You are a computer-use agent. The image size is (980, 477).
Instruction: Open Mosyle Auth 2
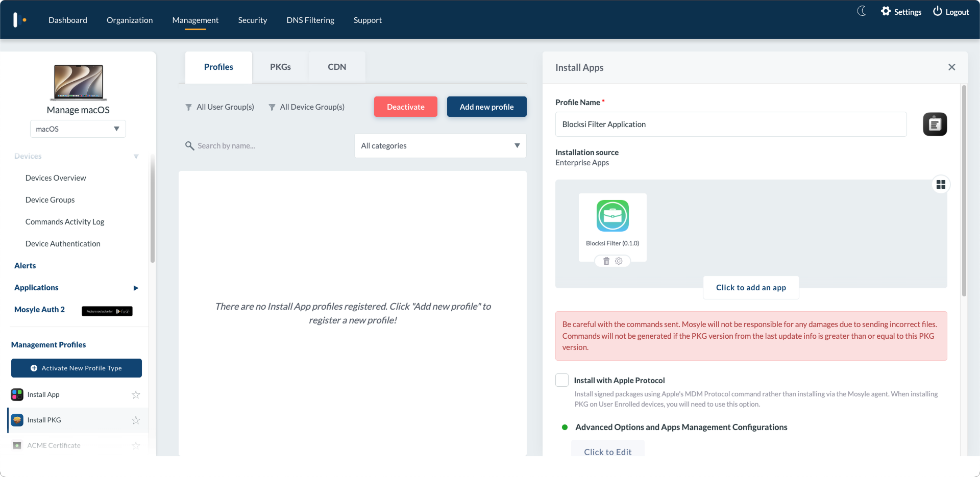(x=39, y=310)
